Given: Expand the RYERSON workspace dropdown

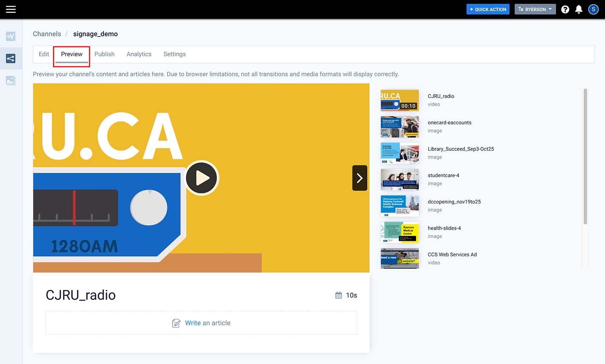Looking at the screenshot, I should [x=535, y=9].
